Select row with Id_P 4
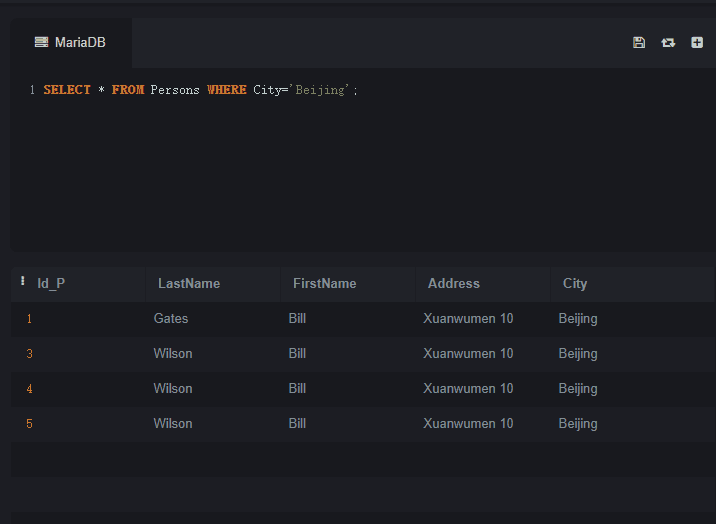This screenshot has height=524, width=716. (363, 389)
